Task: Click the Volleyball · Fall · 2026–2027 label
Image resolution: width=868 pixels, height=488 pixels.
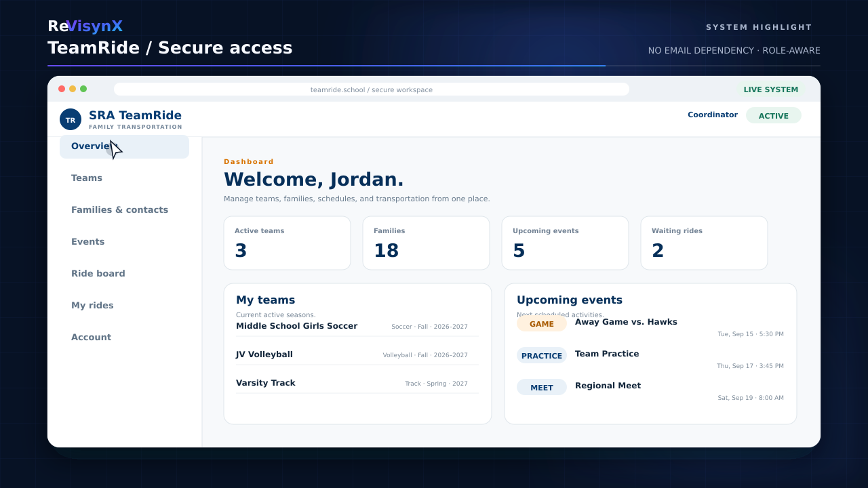Action: pos(425,355)
